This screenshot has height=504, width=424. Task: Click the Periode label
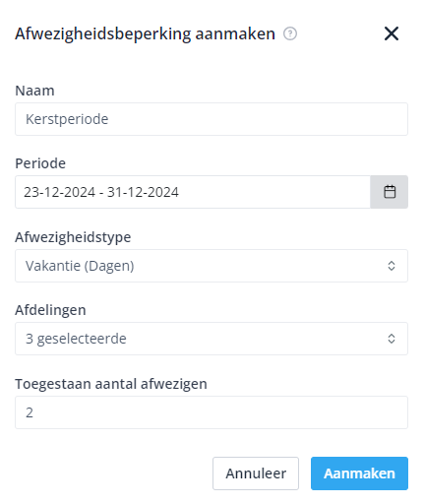(40, 163)
